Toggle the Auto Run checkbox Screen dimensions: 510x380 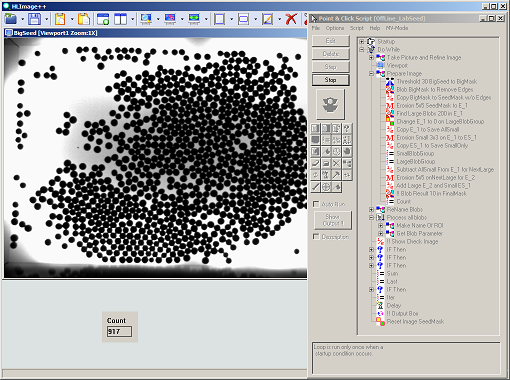coord(316,204)
